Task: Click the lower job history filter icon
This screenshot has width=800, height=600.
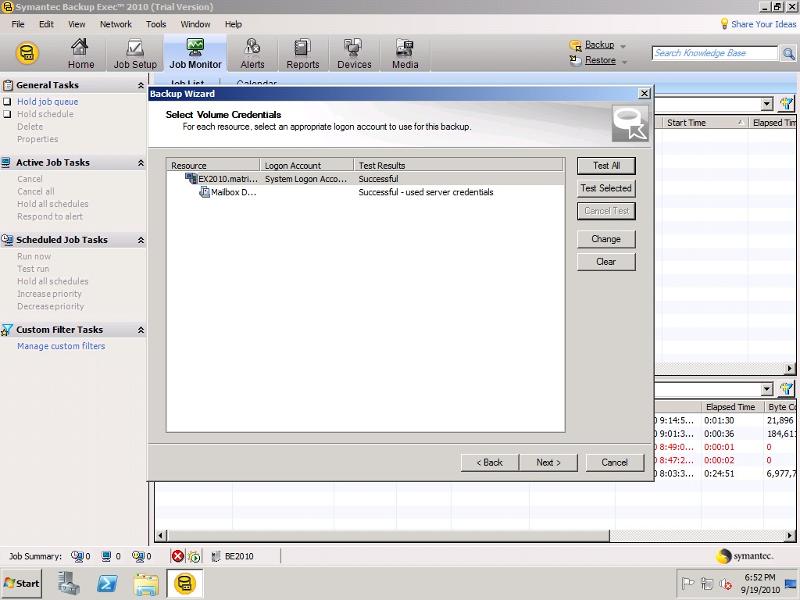Action: pos(786,389)
